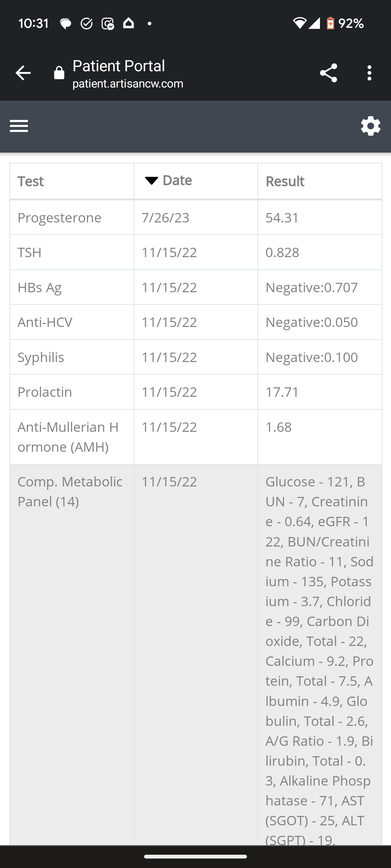The width and height of the screenshot is (391, 868).
Task: Open the three-dot overflow menu
Action: (369, 73)
